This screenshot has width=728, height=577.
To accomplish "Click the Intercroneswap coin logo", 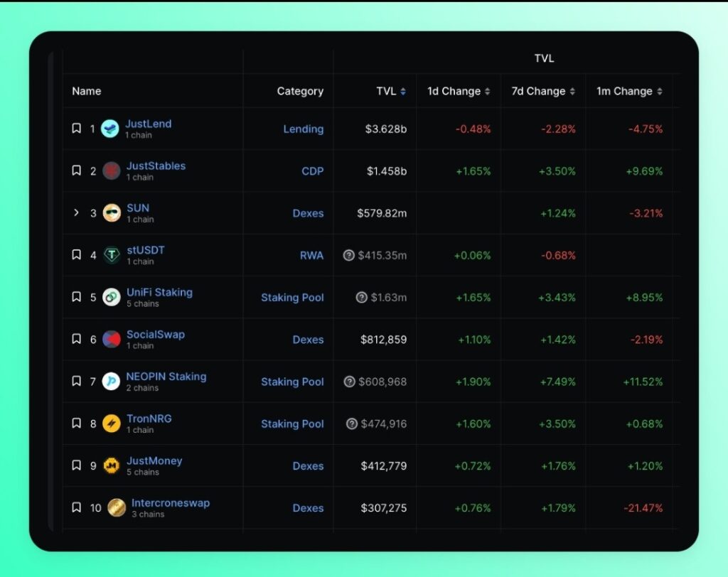I will [117, 508].
